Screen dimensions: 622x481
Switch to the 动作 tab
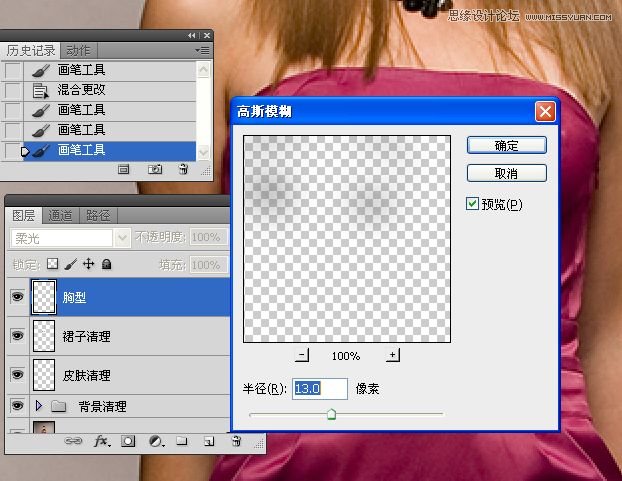[78, 50]
